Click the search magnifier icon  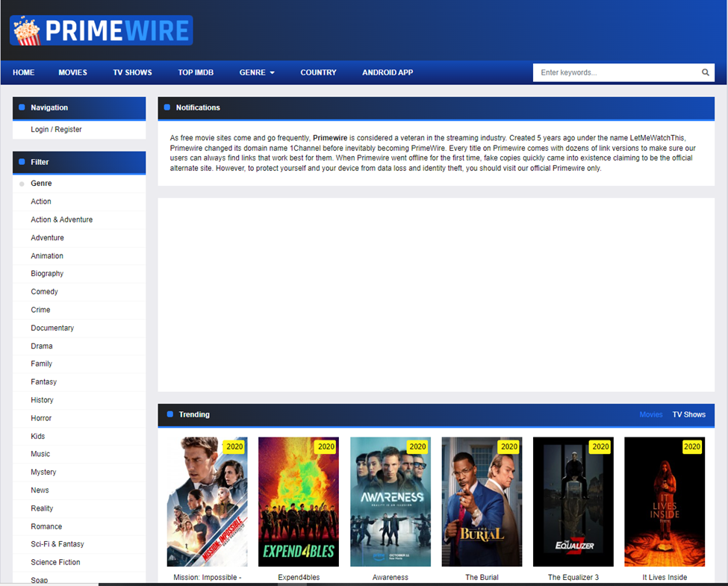tap(706, 72)
